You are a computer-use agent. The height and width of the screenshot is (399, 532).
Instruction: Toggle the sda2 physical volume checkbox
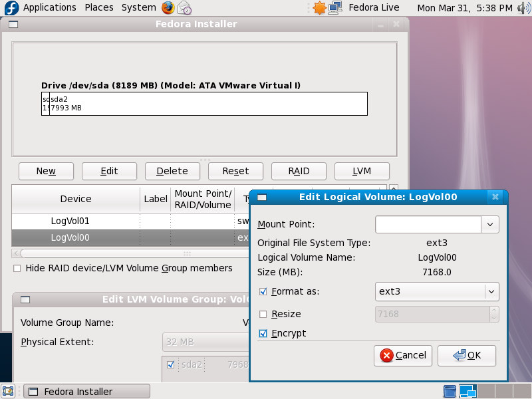point(171,364)
